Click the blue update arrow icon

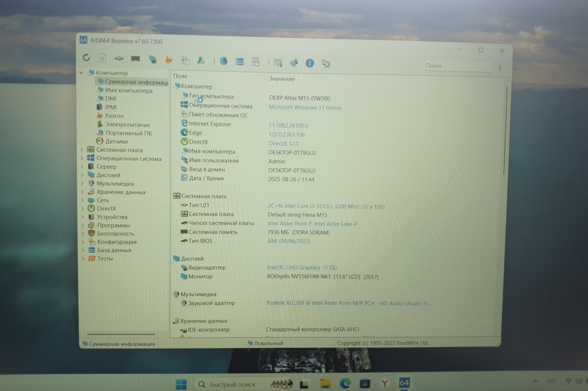coord(294,63)
